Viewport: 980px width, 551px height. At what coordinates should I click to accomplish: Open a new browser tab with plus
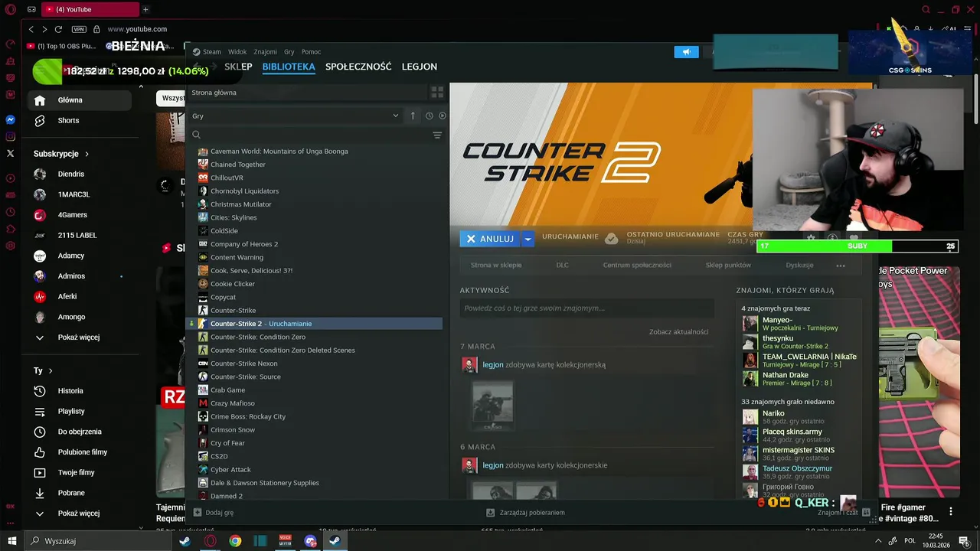(x=145, y=9)
